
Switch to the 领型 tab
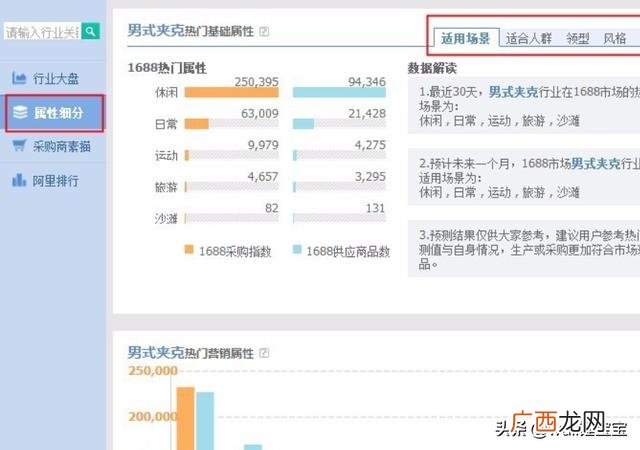pyautogui.click(x=578, y=39)
